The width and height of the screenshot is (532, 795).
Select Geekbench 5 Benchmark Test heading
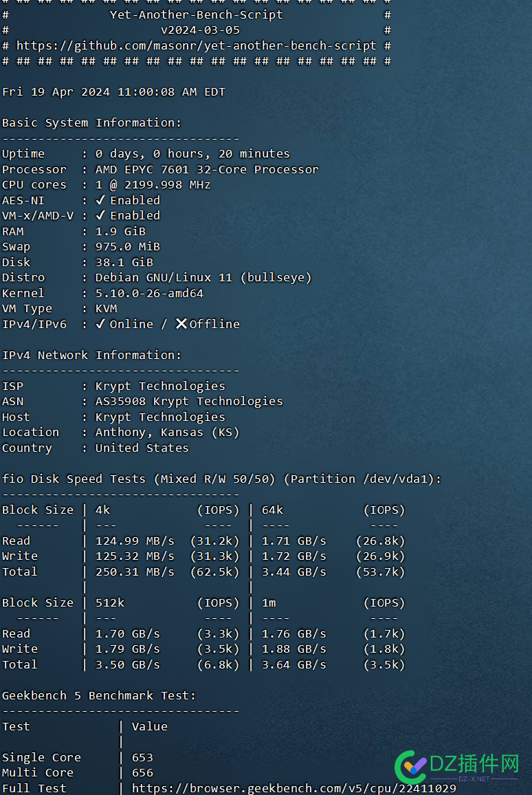[99, 696]
